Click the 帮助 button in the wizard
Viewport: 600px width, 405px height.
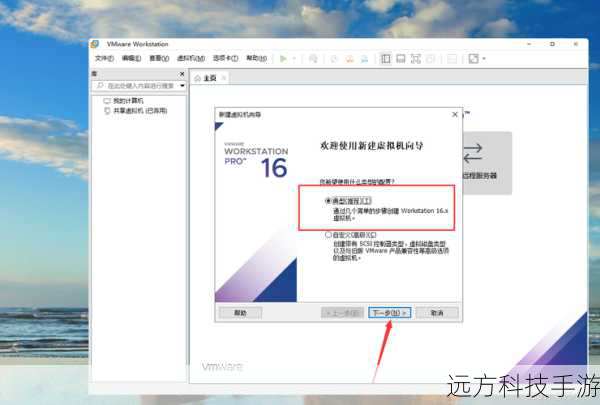click(x=240, y=313)
